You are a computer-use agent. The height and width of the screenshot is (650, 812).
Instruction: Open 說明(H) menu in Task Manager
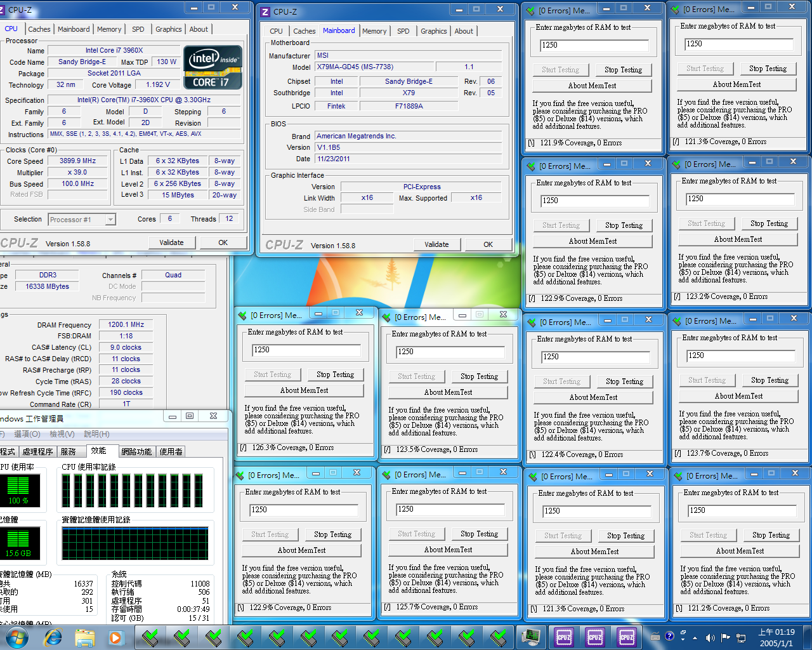[96, 434]
